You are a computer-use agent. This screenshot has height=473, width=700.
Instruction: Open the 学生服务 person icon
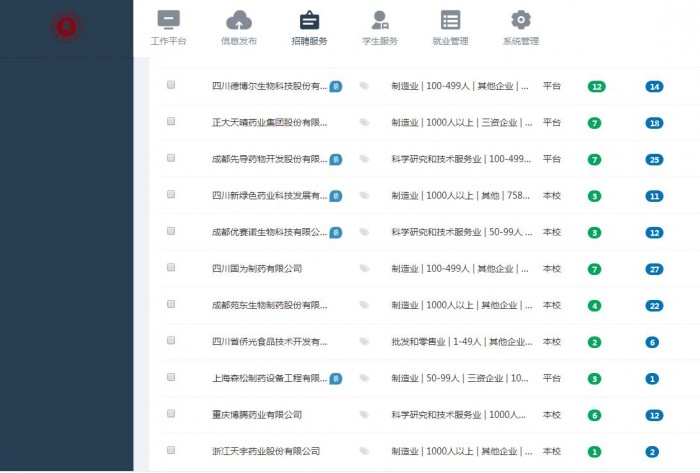(x=379, y=20)
